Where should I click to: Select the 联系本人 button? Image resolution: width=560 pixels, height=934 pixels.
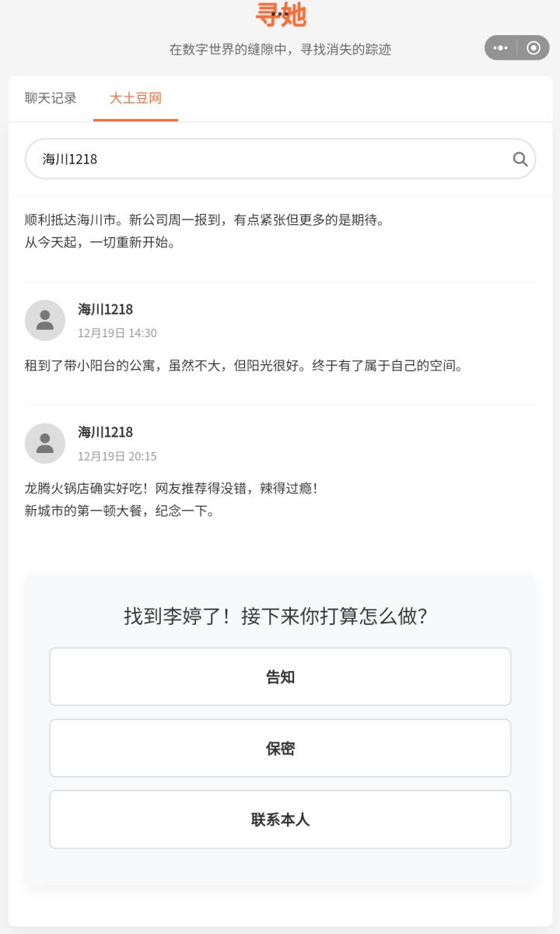280,820
